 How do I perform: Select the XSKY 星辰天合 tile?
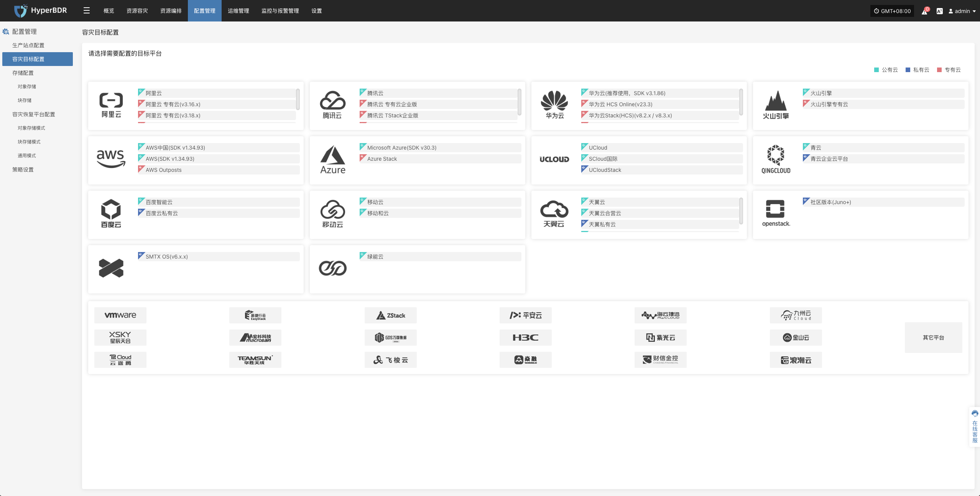120,338
